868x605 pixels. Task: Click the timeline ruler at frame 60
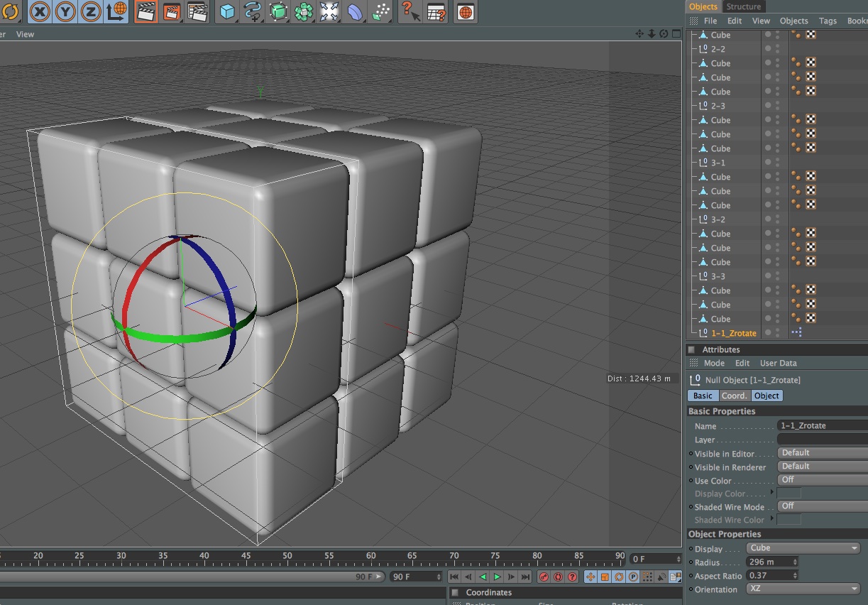(370, 556)
